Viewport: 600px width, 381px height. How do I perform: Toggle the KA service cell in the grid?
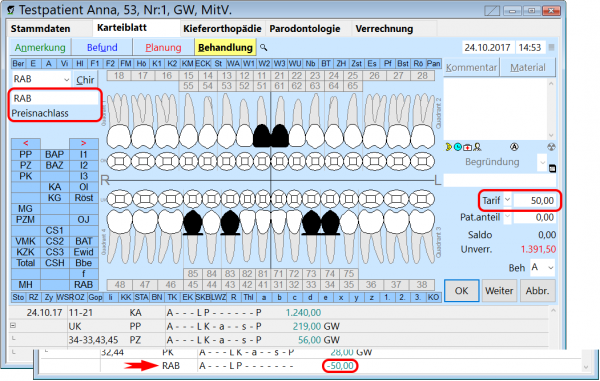pyautogui.click(x=55, y=187)
